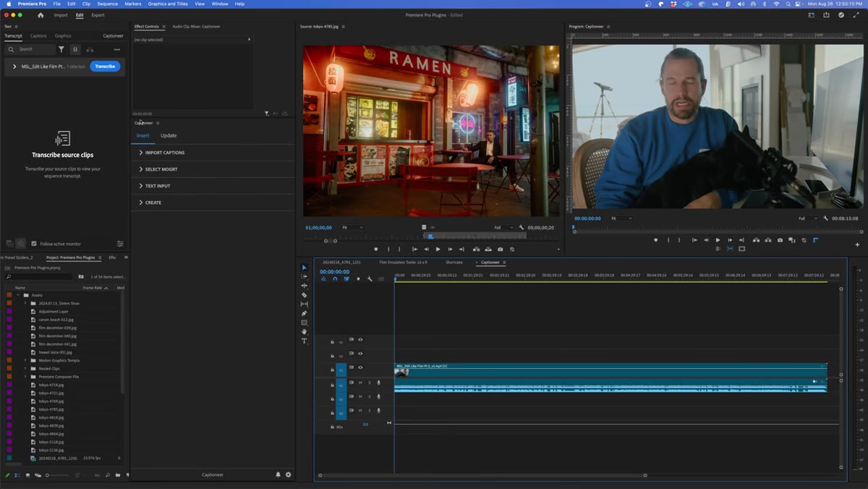Solo audio track A2

pyautogui.click(x=369, y=396)
